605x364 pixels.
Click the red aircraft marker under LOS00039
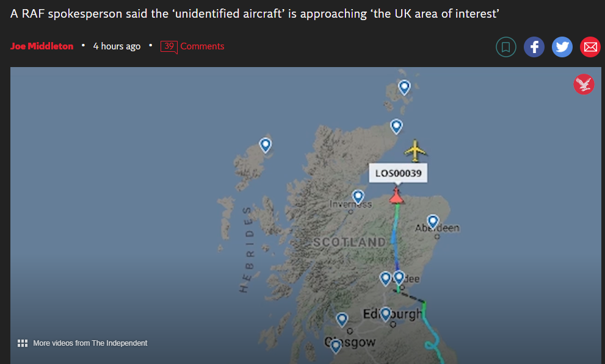tap(397, 196)
